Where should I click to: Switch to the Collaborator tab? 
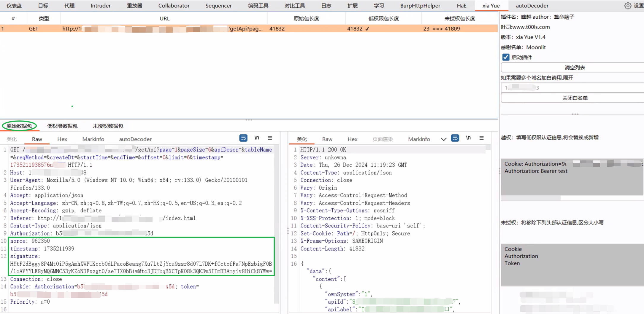click(174, 6)
